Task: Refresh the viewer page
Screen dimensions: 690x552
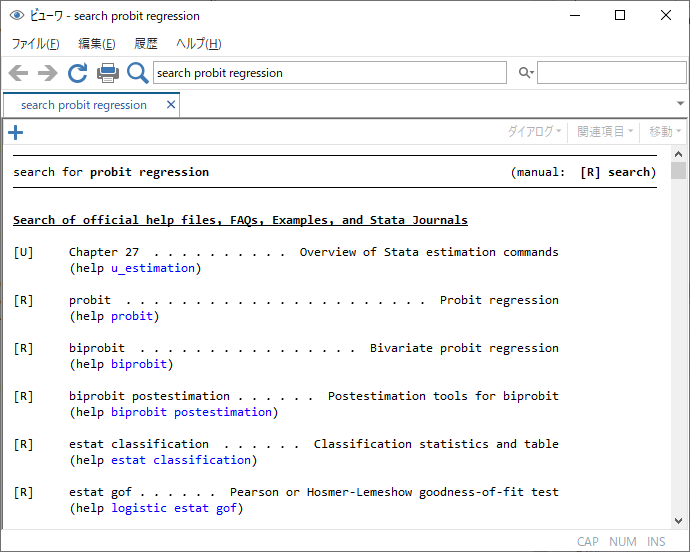Action: click(x=77, y=73)
